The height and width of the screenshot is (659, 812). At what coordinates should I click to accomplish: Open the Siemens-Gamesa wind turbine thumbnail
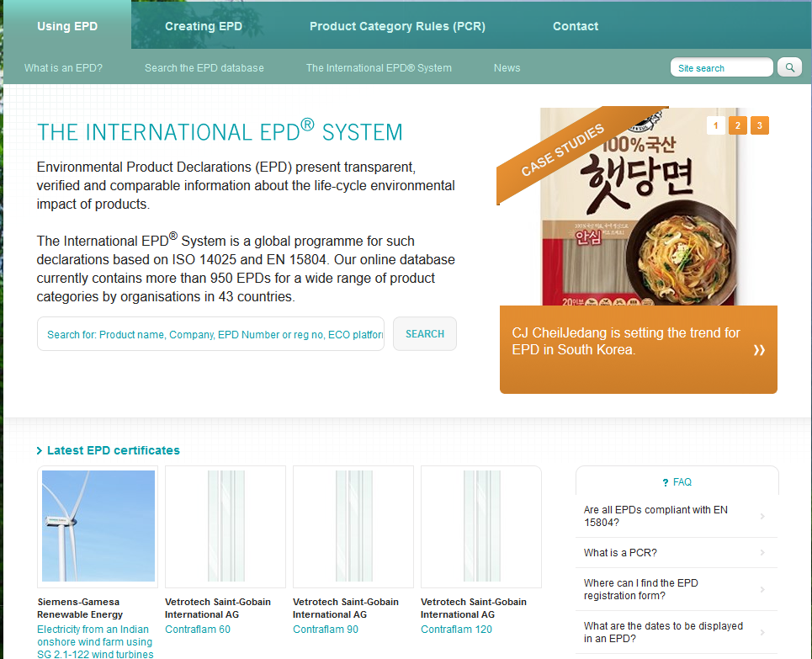[x=98, y=526]
